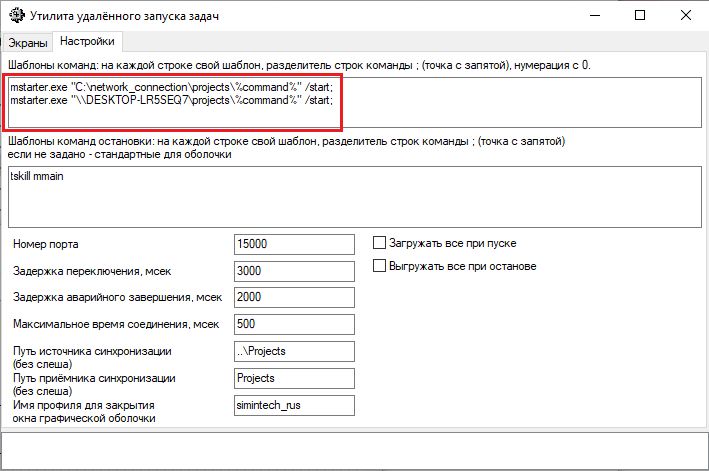Minimize the Утилита удалённого запуска задач window
The width and height of the screenshot is (709, 471).
pyautogui.click(x=593, y=16)
